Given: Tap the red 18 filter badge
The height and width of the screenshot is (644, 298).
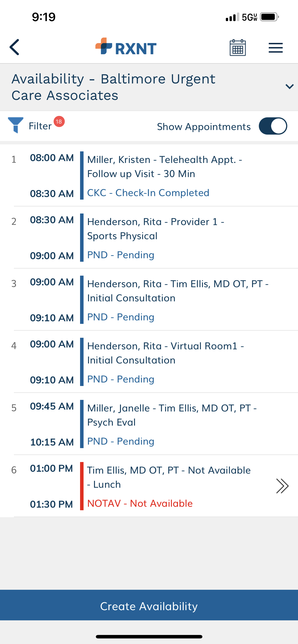Looking at the screenshot, I should (59, 122).
